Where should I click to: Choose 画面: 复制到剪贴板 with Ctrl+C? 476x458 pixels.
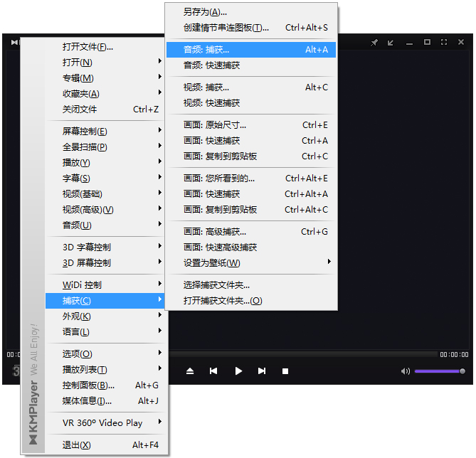click(x=251, y=156)
